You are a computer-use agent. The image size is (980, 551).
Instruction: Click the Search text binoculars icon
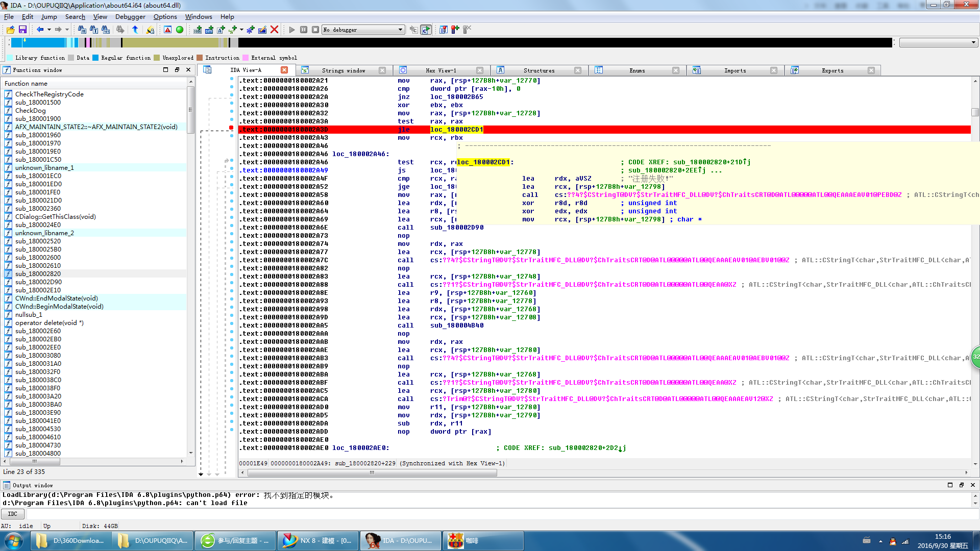coord(94,30)
